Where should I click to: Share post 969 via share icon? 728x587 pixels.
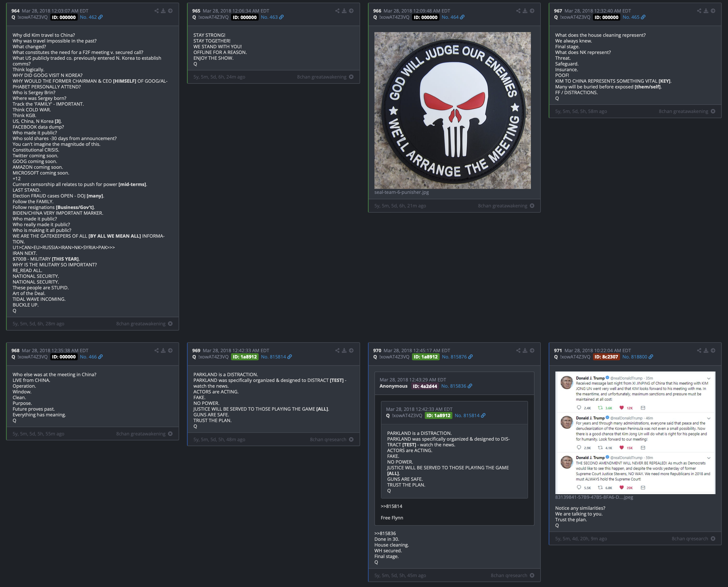[337, 350]
